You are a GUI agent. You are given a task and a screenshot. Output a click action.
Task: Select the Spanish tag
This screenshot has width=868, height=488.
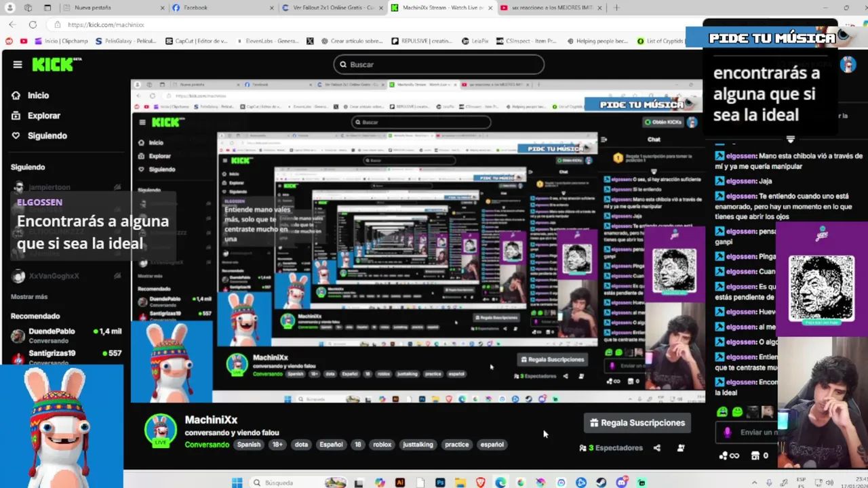point(249,445)
